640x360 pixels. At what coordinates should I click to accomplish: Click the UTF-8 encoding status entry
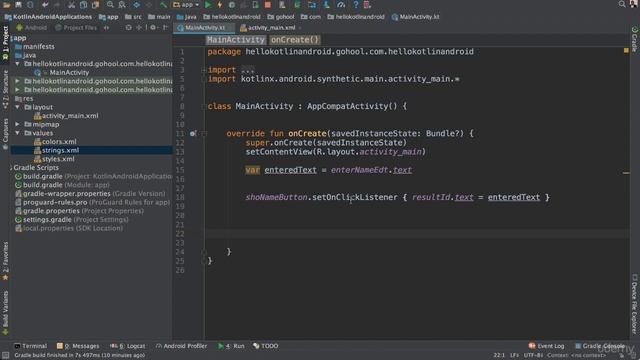pyautogui.click(x=533, y=355)
